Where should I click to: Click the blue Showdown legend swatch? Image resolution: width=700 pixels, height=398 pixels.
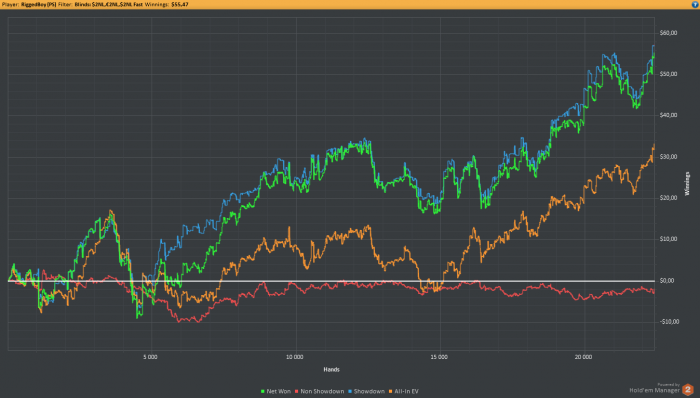coord(350,391)
